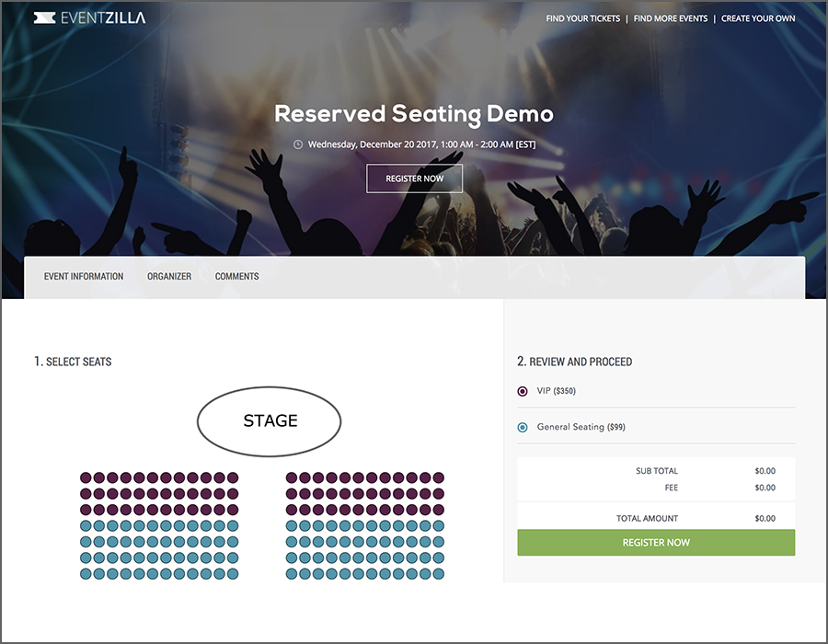Click the Reserved Seating Demo title

(x=414, y=114)
